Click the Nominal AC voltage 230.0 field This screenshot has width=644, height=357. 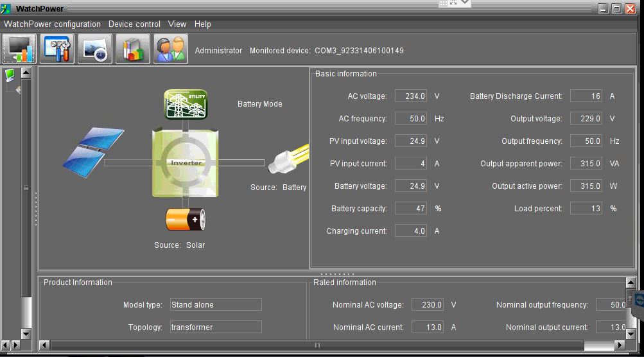click(428, 304)
